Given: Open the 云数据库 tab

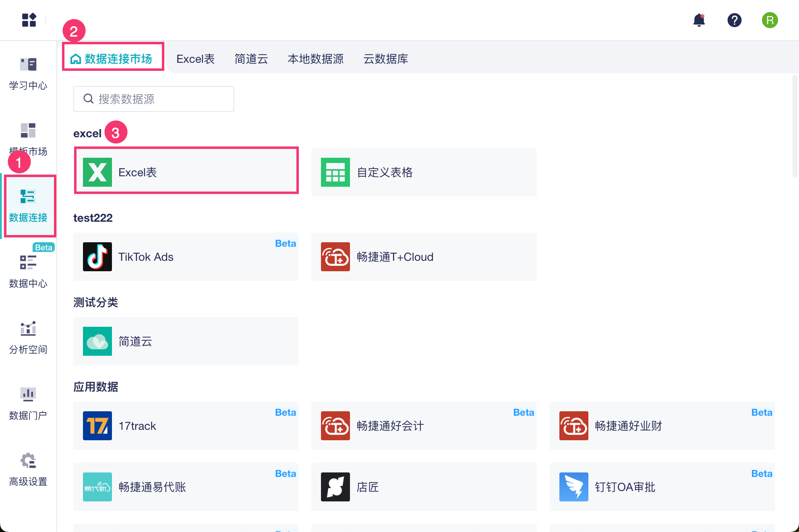Looking at the screenshot, I should 385,59.
